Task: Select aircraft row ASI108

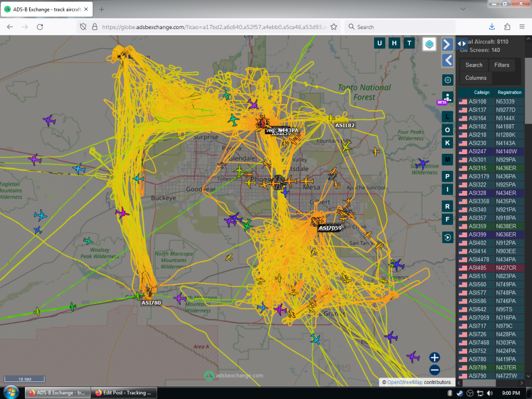Action: (491, 101)
